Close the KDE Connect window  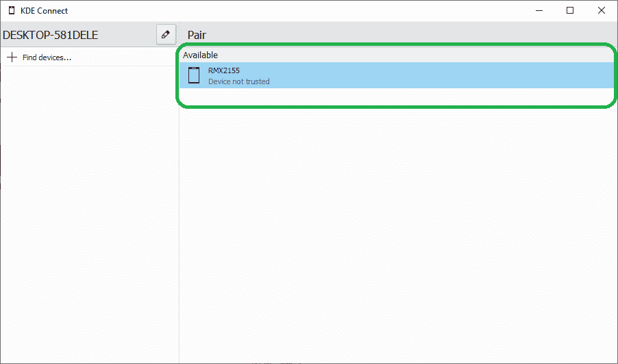pyautogui.click(x=602, y=11)
